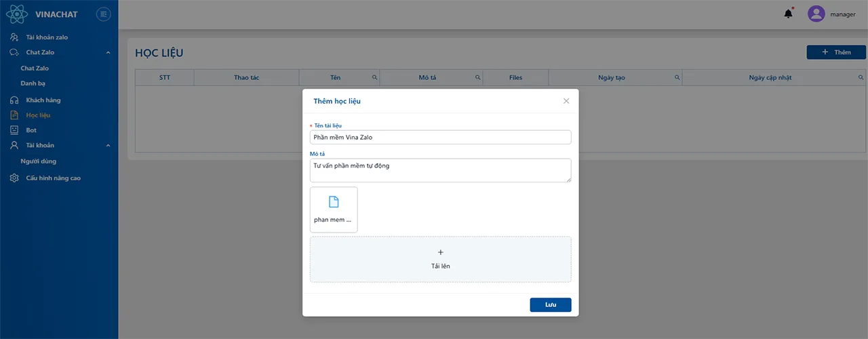Close the Thêm học liệu dialog
868x339 pixels.
tap(566, 101)
